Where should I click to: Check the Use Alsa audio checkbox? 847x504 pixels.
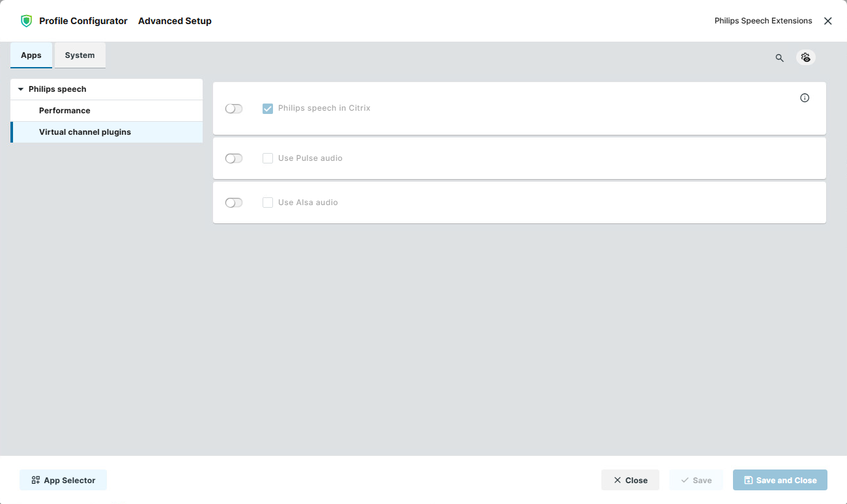pyautogui.click(x=268, y=203)
